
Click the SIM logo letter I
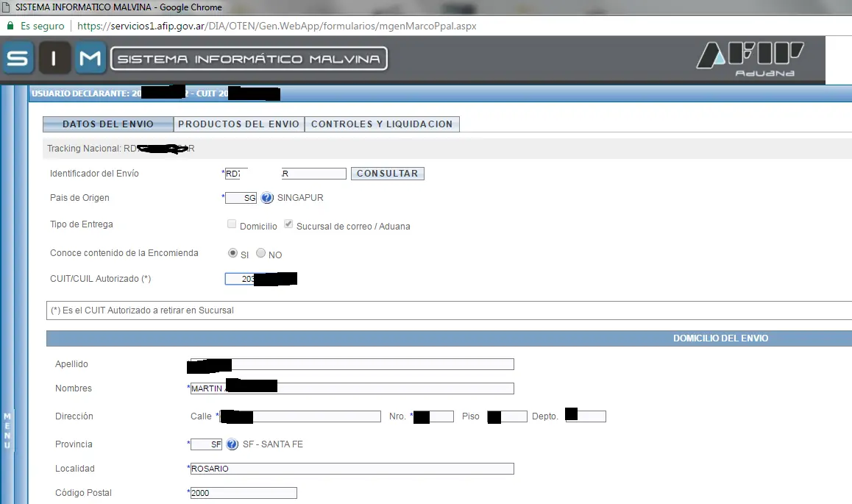pos(54,57)
